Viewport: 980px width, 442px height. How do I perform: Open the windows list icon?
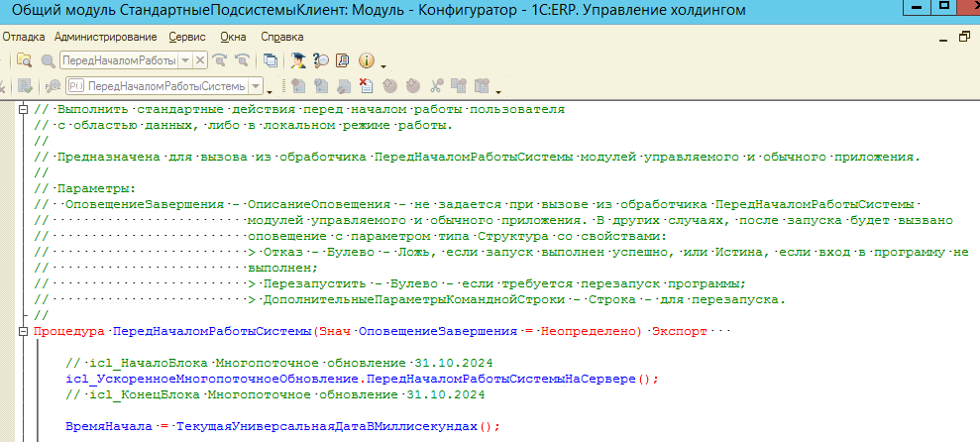[x=271, y=60]
